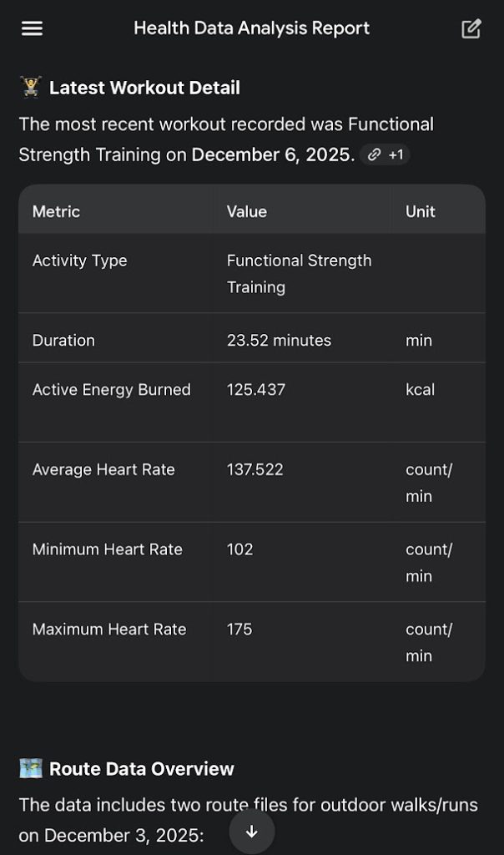The width and height of the screenshot is (504, 855).
Task: Select the Health Data Analysis Report title
Action: pos(251,28)
